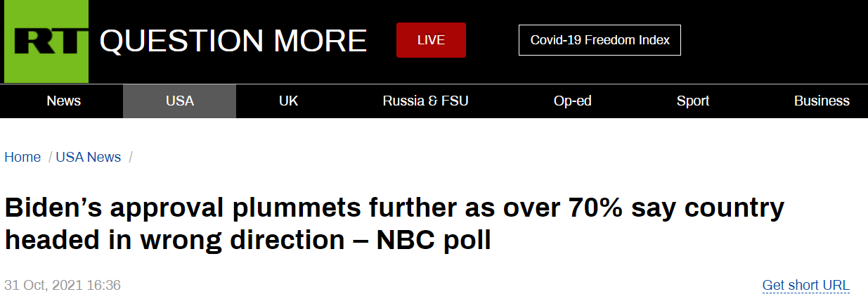Go to the News section
Screen dimensions: 868x299
(63, 101)
